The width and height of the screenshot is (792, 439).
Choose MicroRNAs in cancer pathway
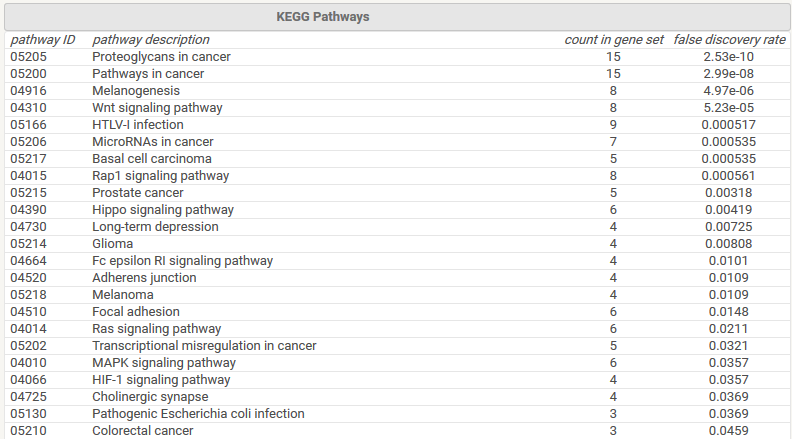[153, 142]
